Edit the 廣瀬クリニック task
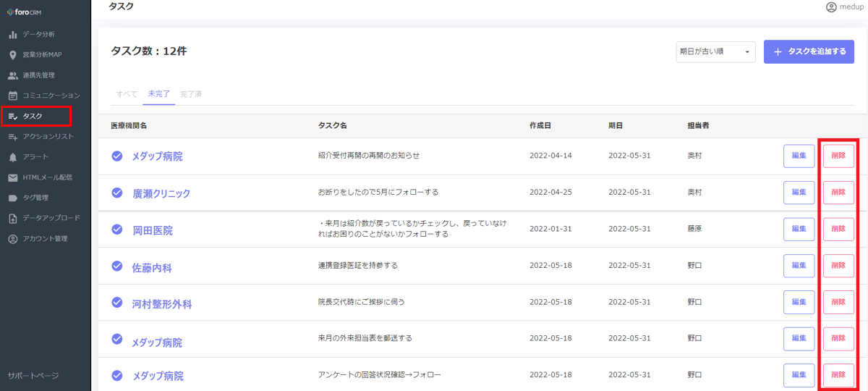This screenshot has height=391, width=868. (x=799, y=193)
